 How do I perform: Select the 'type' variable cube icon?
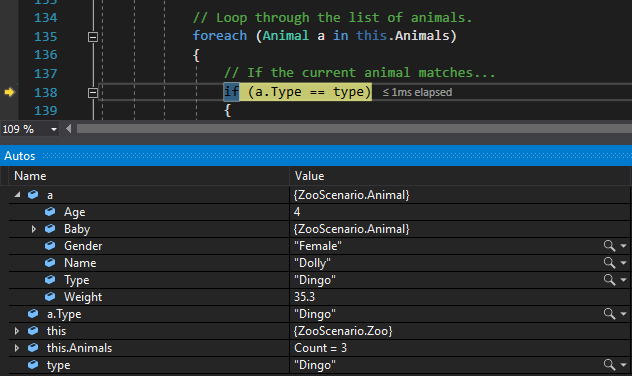click(x=33, y=365)
